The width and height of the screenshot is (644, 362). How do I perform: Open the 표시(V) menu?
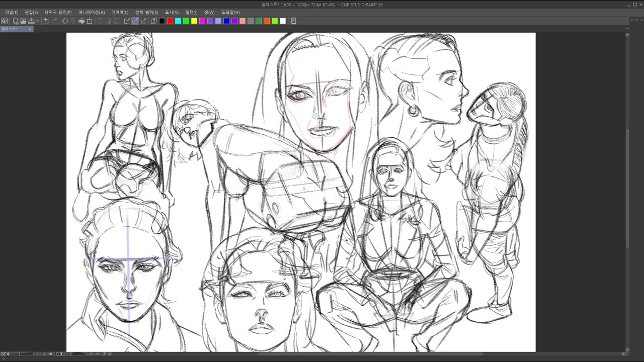click(172, 12)
